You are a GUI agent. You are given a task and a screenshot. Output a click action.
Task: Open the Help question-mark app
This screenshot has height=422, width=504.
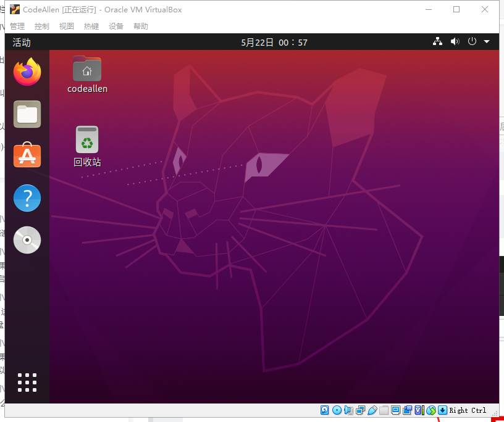pos(27,198)
